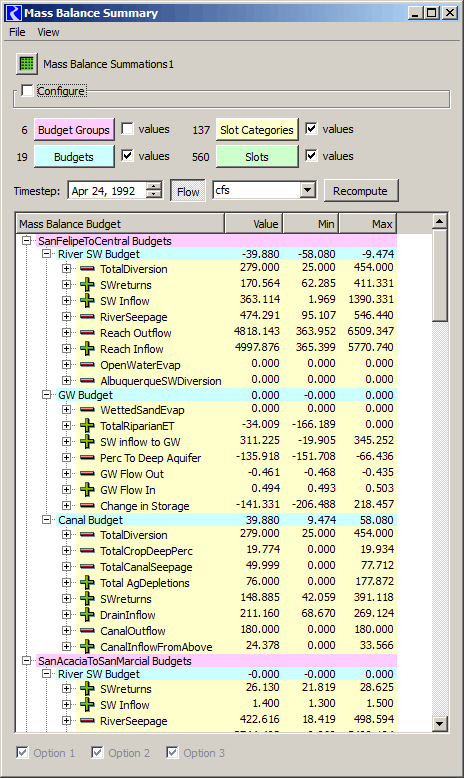Enable the Configure checkbox

(27, 91)
